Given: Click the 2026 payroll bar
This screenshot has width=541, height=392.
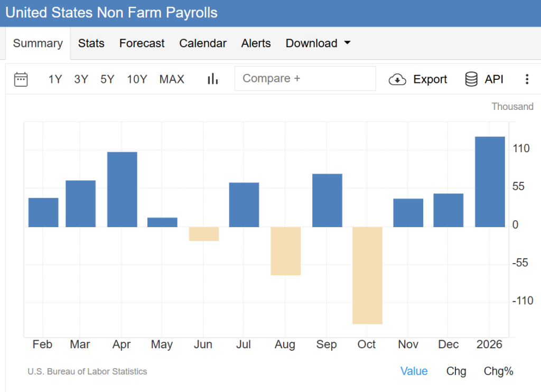Looking at the screenshot, I should tap(490, 182).
